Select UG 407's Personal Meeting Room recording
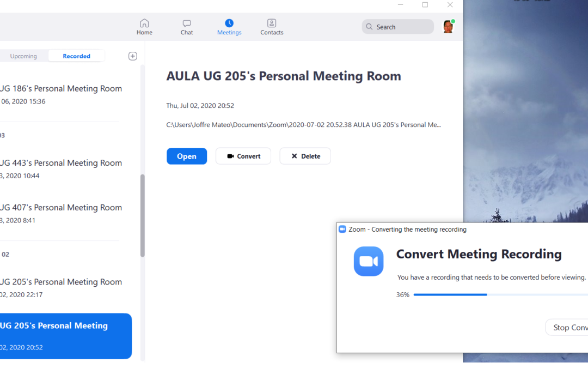Image resolution: width=588 pixels, height=368 pixels. pyautogui.click(x=61, y=214)
